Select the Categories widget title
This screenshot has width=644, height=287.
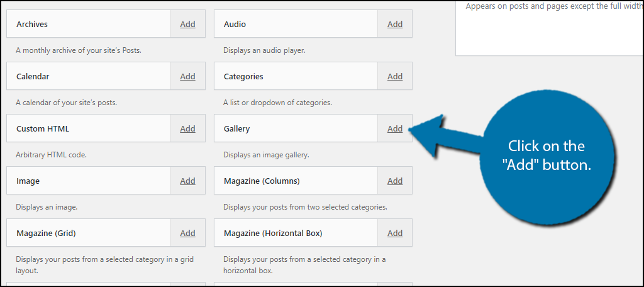coord(243,77)
